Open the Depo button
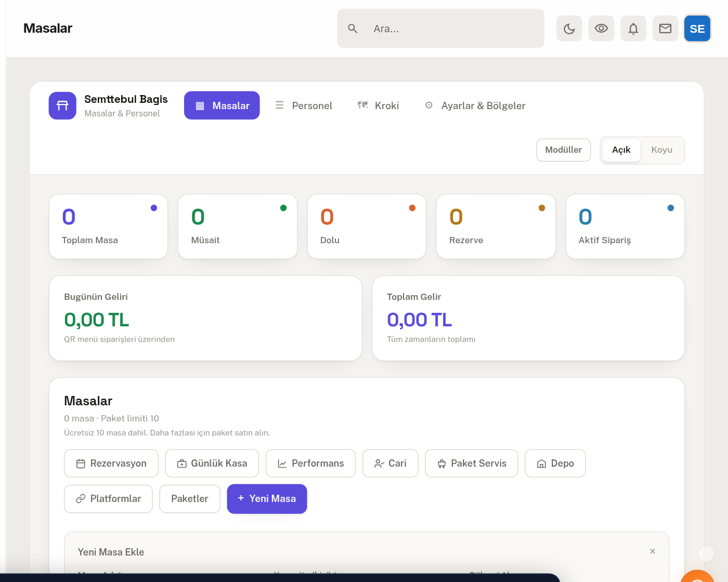This screenshot has height=582, width=728. (555, 463)
